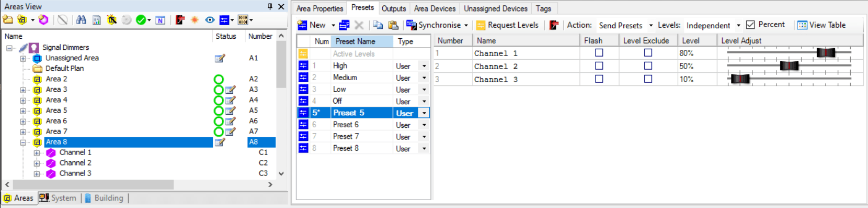868x208 pixels.
Task: Expand the Area 3 tree node
Action: pyautogui.click(x=23, y=90)
